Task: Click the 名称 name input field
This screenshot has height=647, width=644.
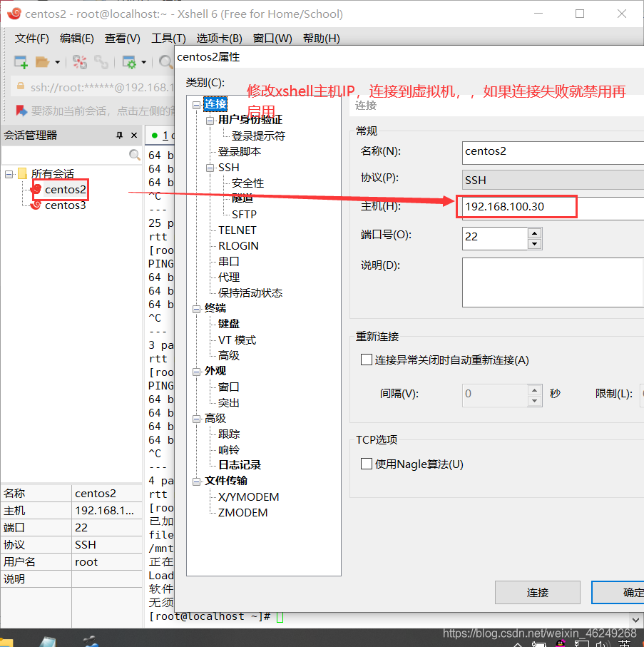Action: [553, 152]
